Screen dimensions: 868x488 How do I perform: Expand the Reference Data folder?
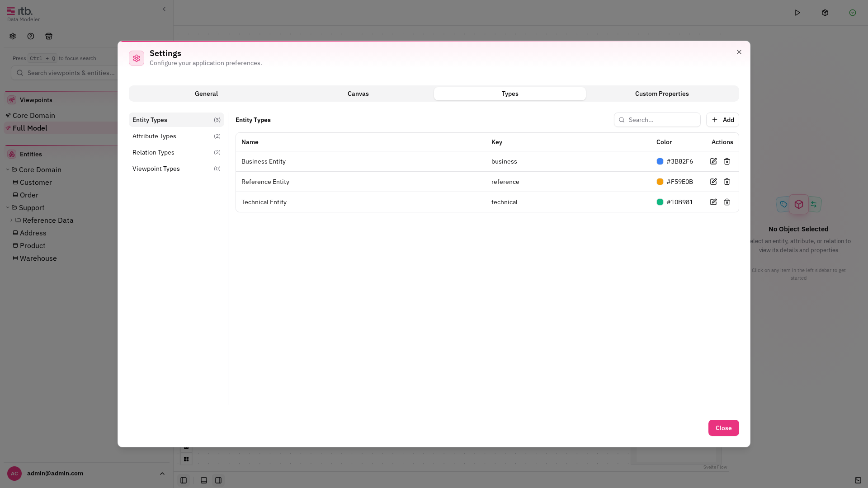point(11,220)
